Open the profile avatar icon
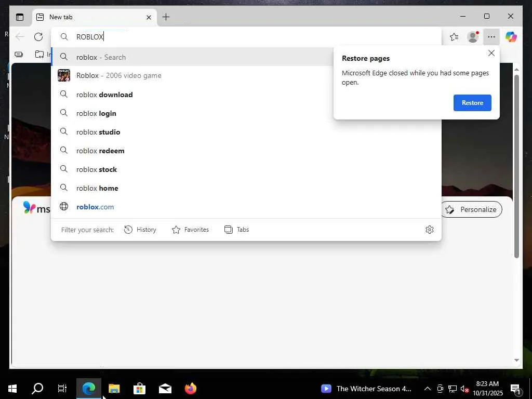 (x=473, y=37)
